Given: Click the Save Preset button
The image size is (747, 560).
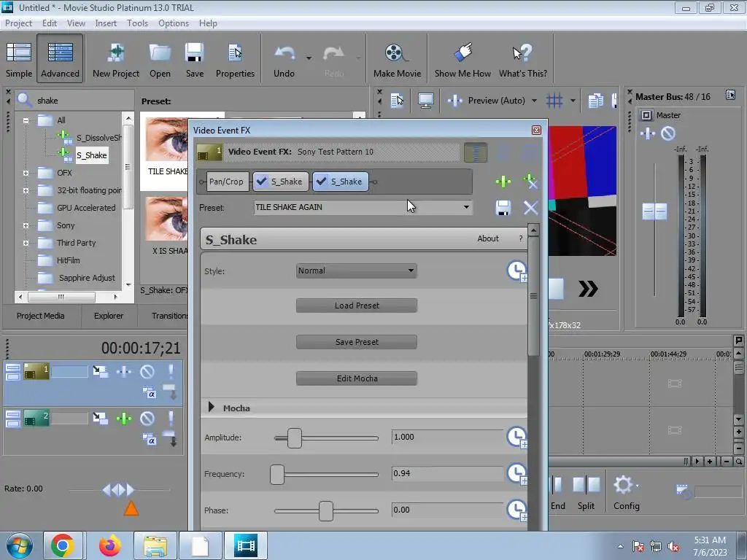Looking at the screenshot, I should click(x=356, y=342).
